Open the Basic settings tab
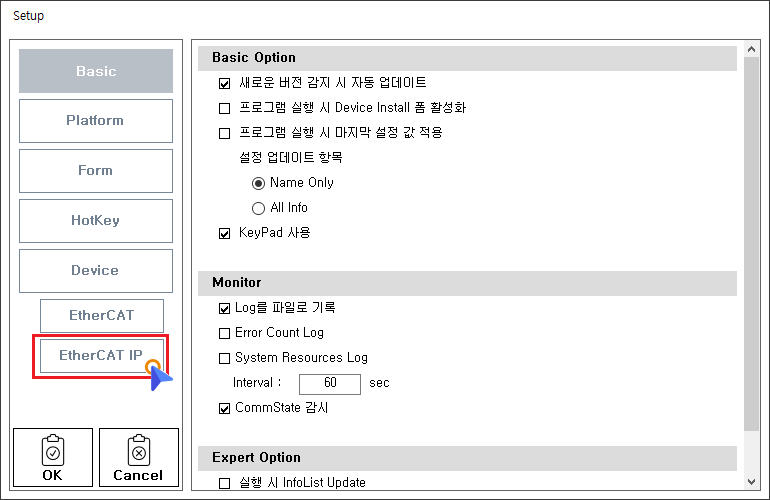Viewport: 770px width, 500px height. tap(96, 71)
